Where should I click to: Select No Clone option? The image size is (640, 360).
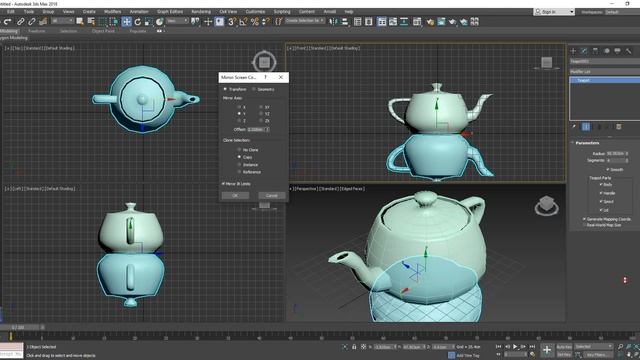[x=239, y=150]
